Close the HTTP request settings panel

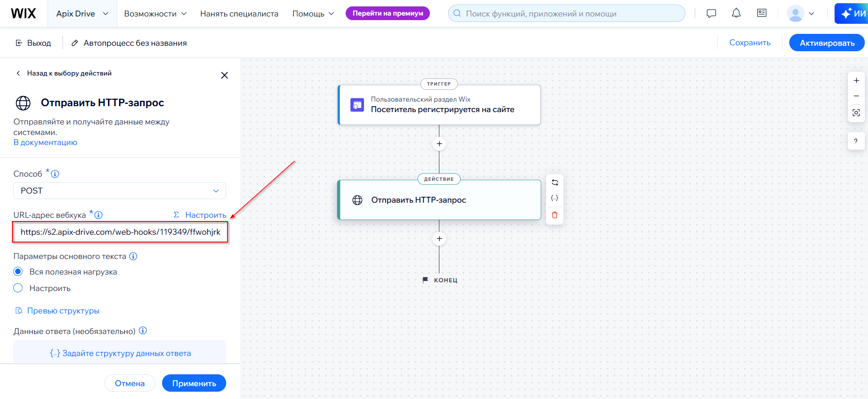coord(224,75)
